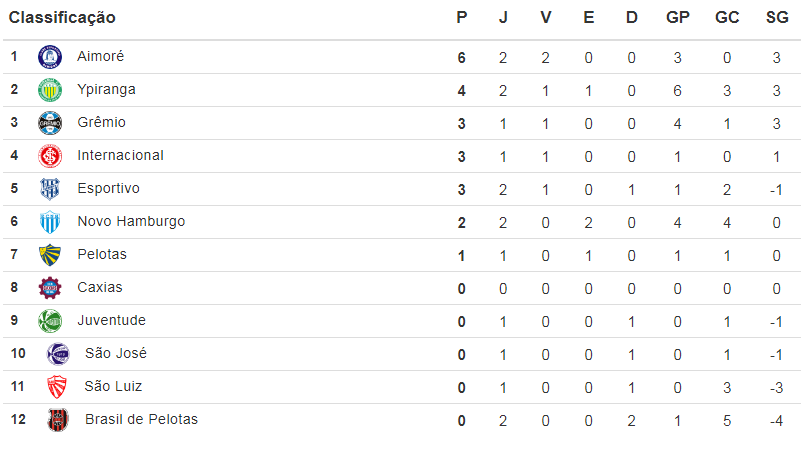Select the Brasil de Pelotas crest
807x451 pixels.
tap(58, 420)
